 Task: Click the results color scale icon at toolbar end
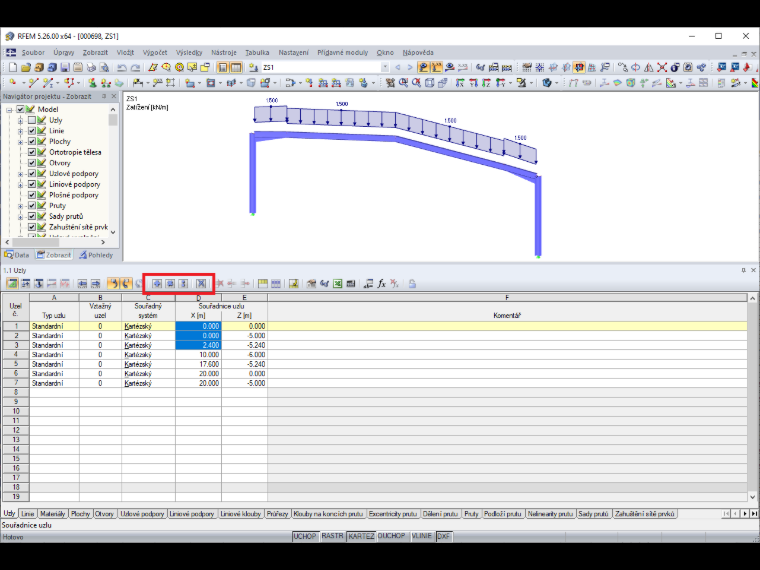tap(755, 83)
